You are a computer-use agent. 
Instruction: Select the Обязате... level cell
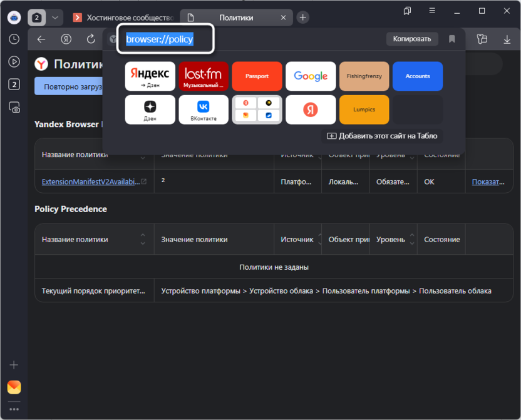point(393,182)
